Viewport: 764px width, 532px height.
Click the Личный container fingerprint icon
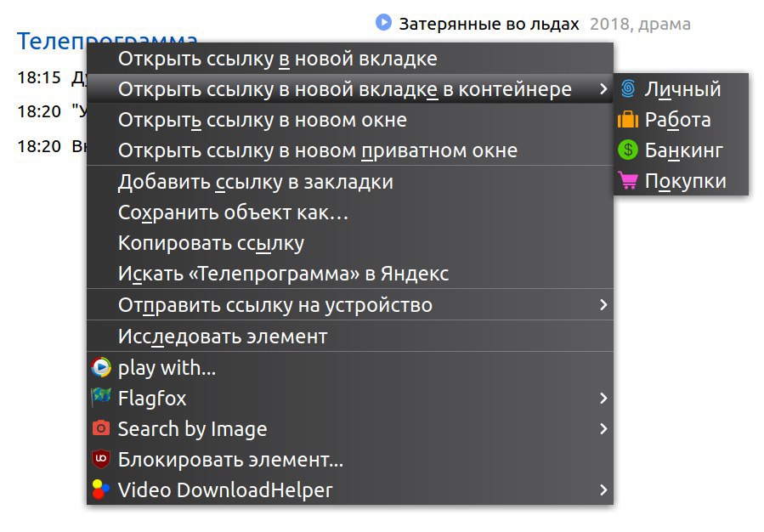click(x=628, y=88)
